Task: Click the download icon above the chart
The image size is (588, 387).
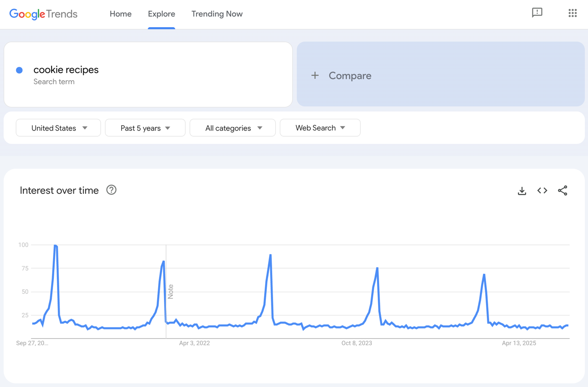Action: coord(522,190)
